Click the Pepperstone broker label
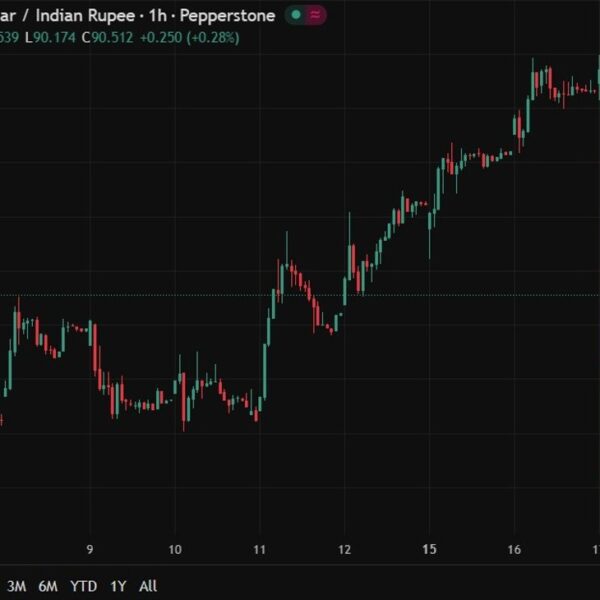 click(x=227, y=16)
